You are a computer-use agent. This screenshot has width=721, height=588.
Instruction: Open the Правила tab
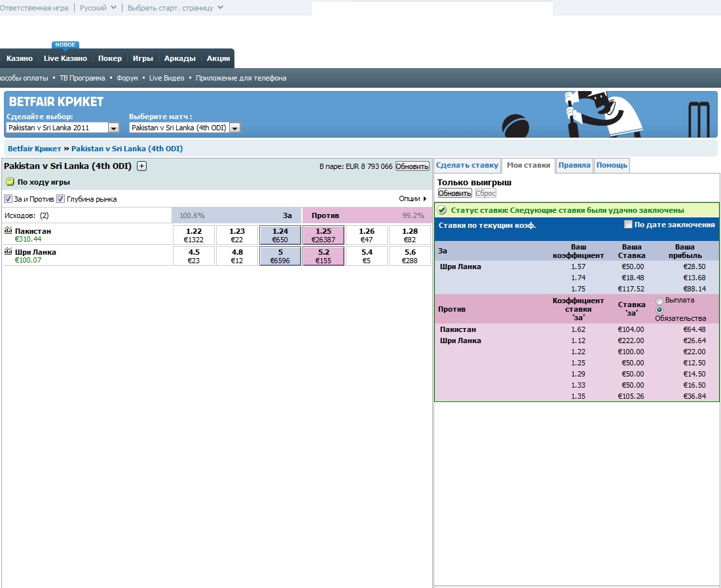pyautogui.click(x=574, y=165)
